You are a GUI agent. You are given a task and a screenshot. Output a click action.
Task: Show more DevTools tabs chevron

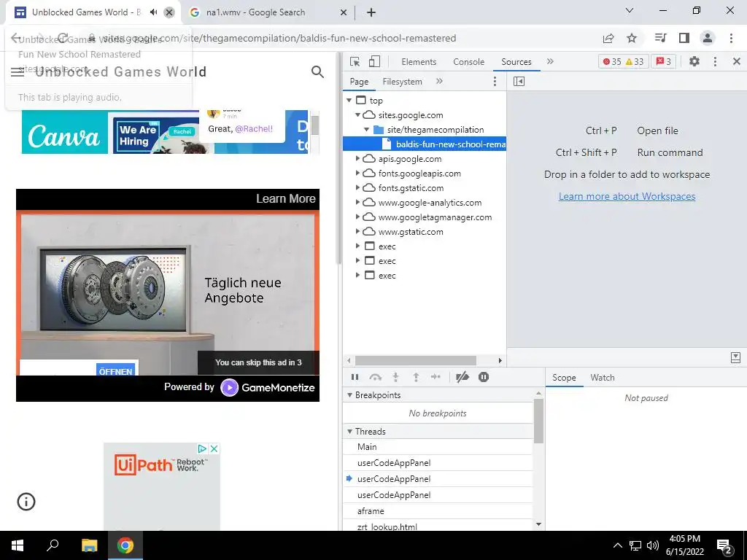click(x=550, y=61)
